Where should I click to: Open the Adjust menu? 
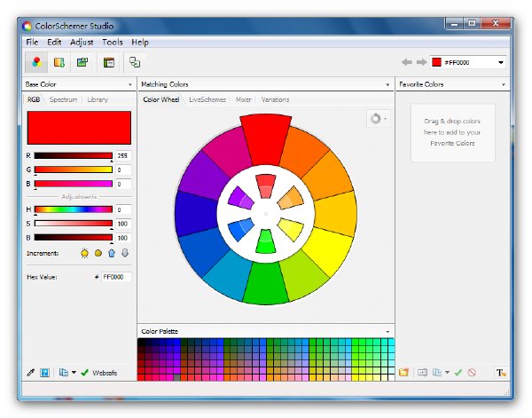tap(82, 42)
